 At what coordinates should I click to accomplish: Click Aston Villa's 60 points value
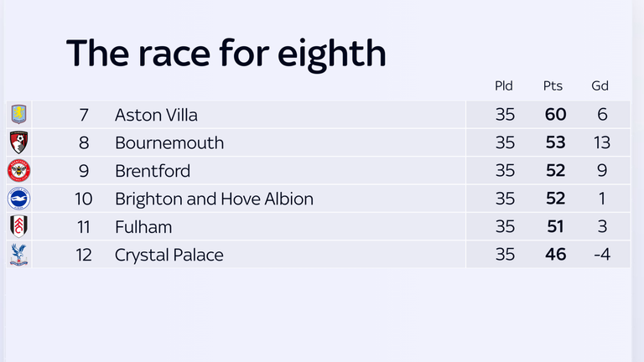[555, 115]
